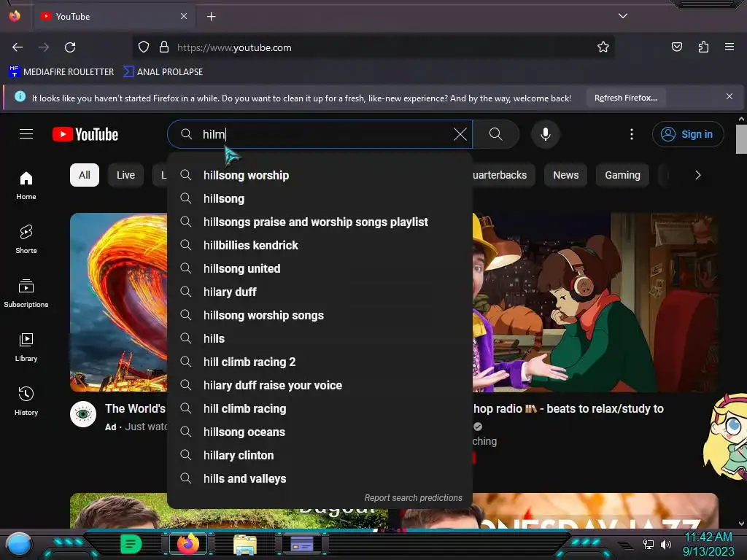Choose suggestion 'hillbillies kendrick'
The width and height of the screenshot is (747, 560).
(x=320, y=245)
